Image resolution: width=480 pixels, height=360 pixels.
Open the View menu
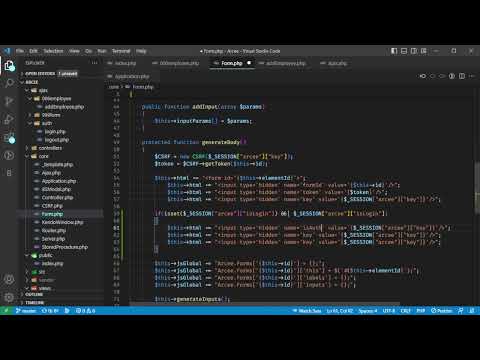click(x=74, y=51)
